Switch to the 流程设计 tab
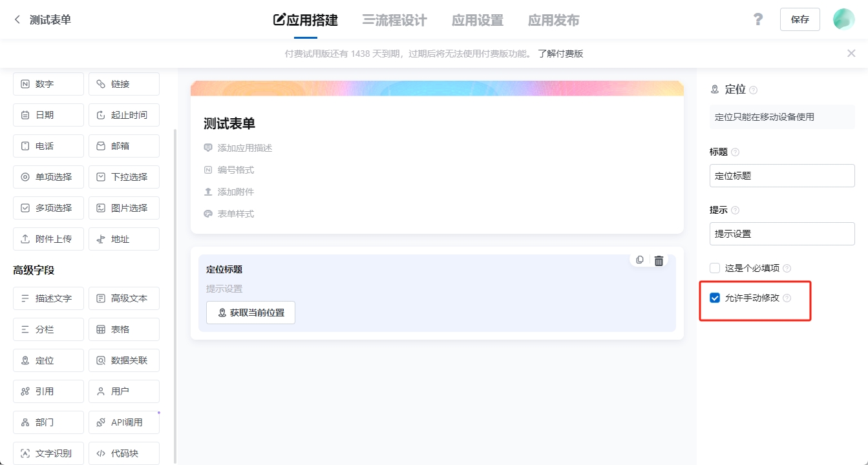868x465 pixels. (x=394, y=20)
